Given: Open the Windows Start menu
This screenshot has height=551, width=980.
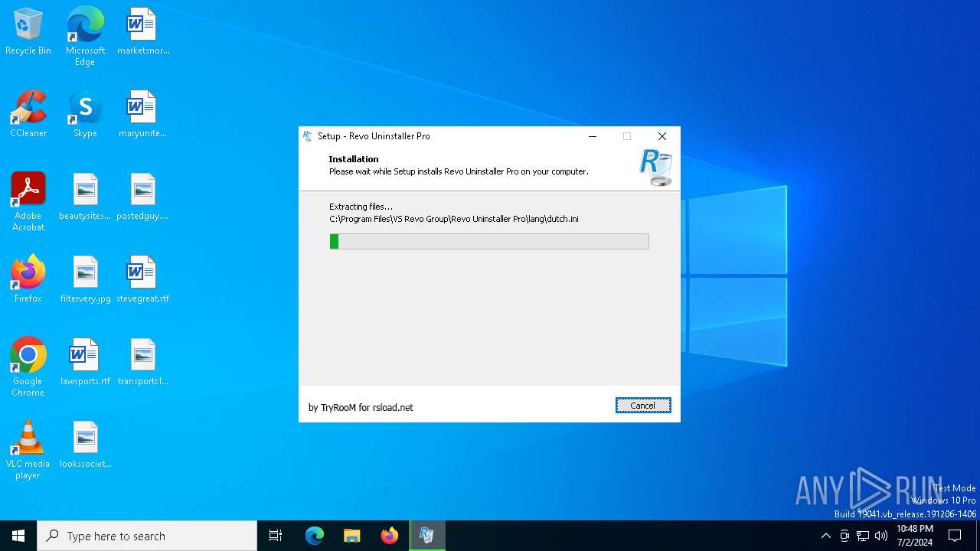Looking at the screenshot, I should (18, 536).
